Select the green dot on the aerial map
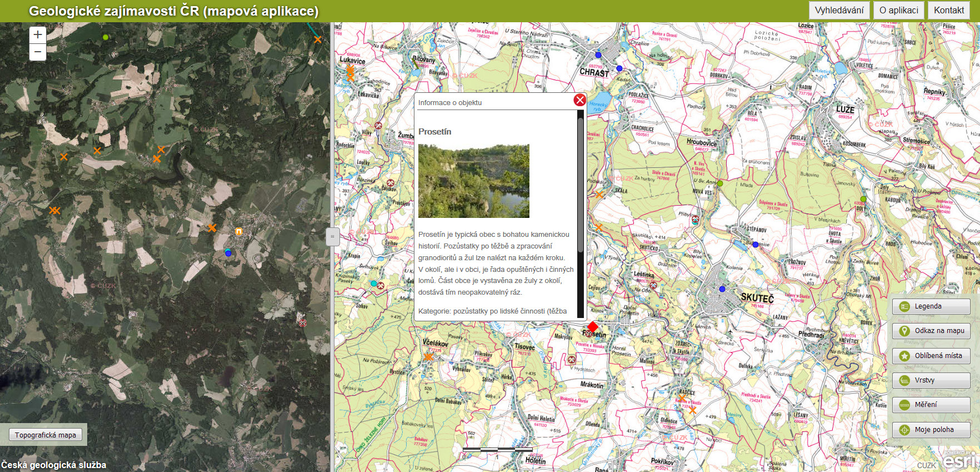The width and height of the screenshot is (980, 472). click(106, 37)
